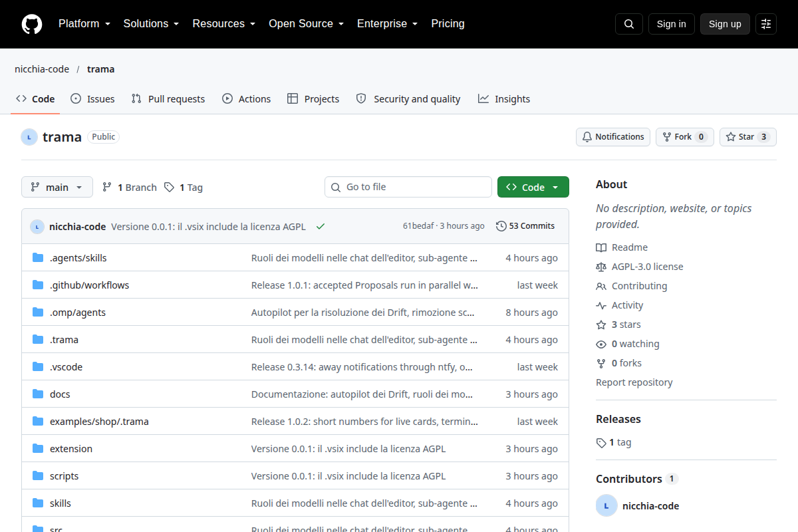Viewport: 798px width, 532px height.
Task: Click the Notifications button
Action: click(613, 137)
